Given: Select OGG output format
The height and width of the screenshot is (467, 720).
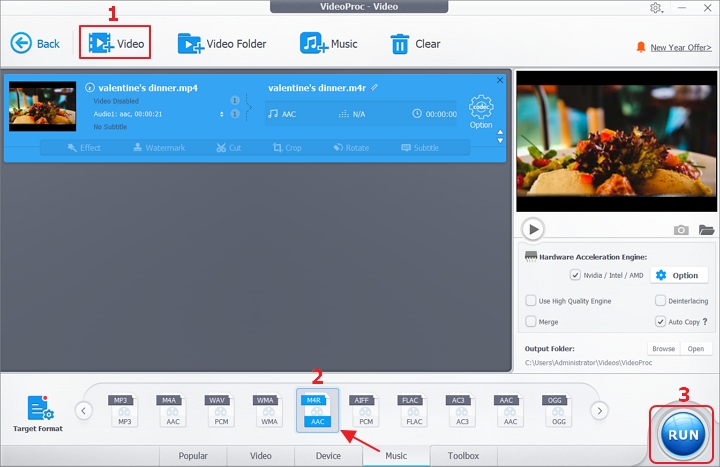Looking at the screenshot, I should pos(558,410).
